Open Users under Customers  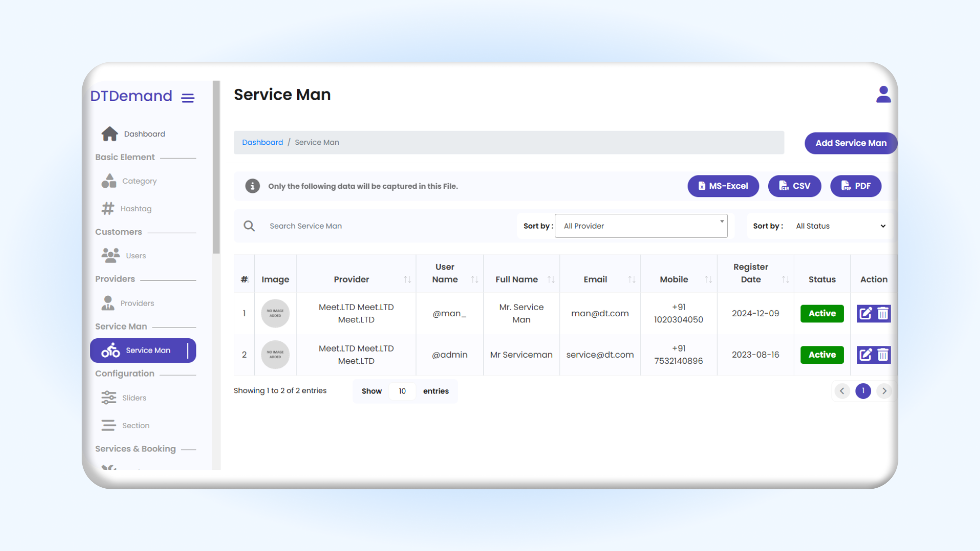pyautogui.click(x=136, y=255)
